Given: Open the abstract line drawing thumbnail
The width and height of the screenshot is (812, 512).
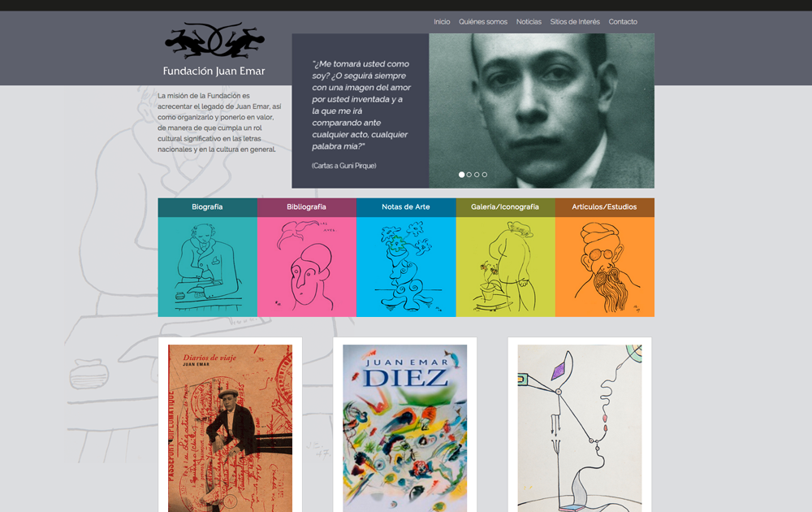Looking at the screenshot, I should [x=580, y=428].
